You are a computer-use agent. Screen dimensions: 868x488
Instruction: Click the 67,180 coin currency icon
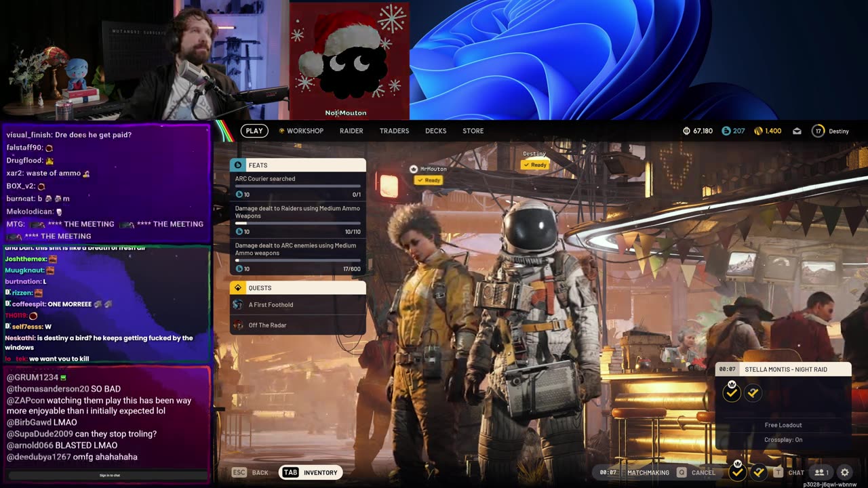pos(686,131)
